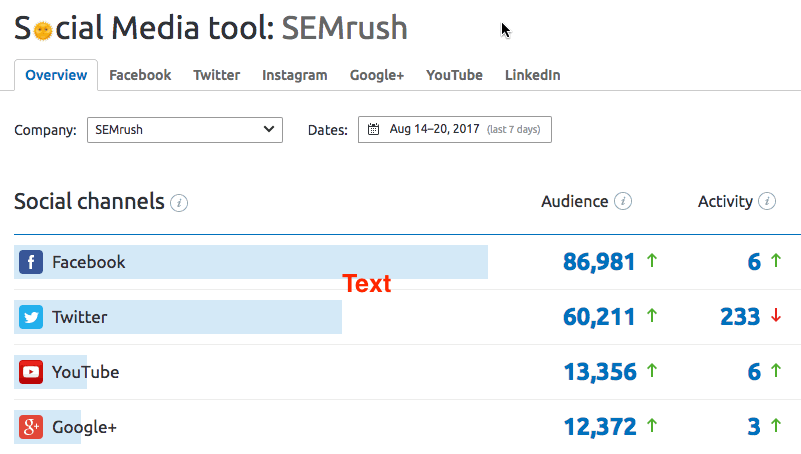
Task: Click YouTube audience count 13,356
Action: click(x=600, y=372)
